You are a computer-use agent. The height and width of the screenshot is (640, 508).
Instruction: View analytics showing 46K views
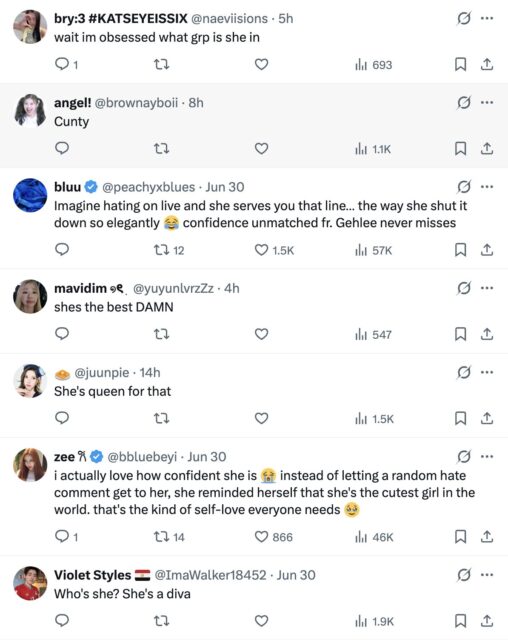(x=374, y=537)
